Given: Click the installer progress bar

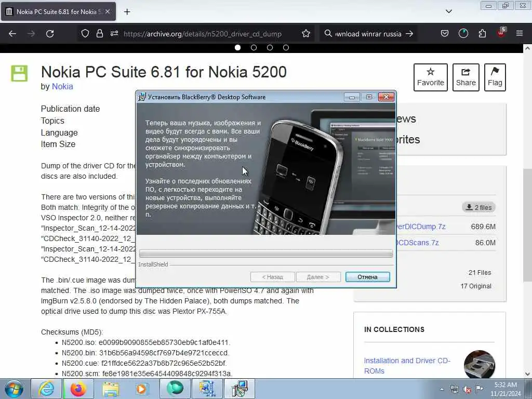Looking at the screenshot, I should click(x=266, y=254).
